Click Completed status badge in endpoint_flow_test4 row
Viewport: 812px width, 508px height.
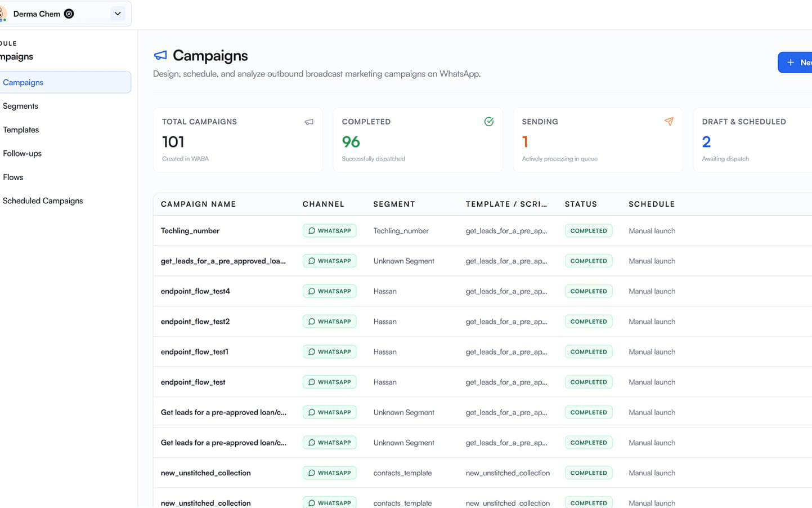click(589, 291)
